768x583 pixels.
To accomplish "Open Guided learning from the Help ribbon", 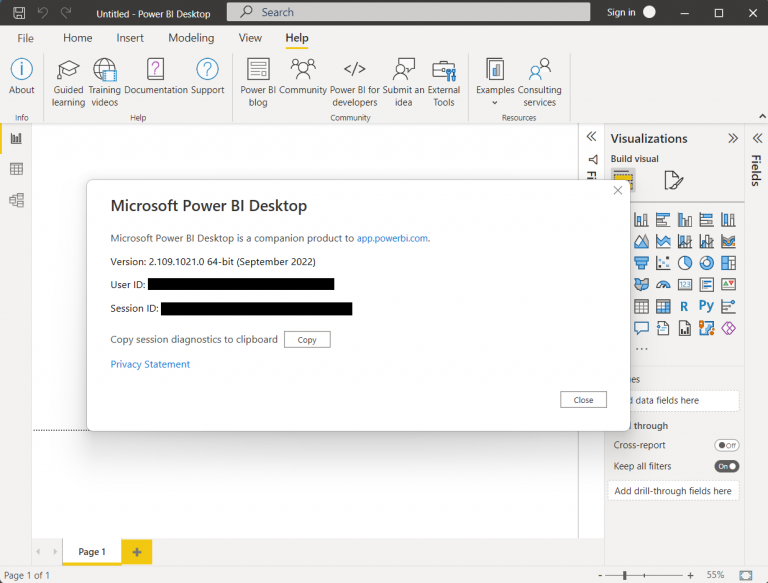I will pyautogui.click(x=68, y=70).
